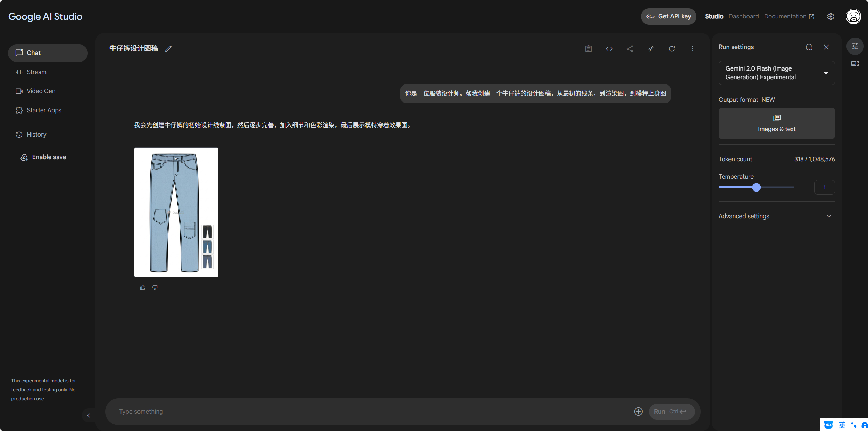Click the reset run settings icon

tap(809, 47)
